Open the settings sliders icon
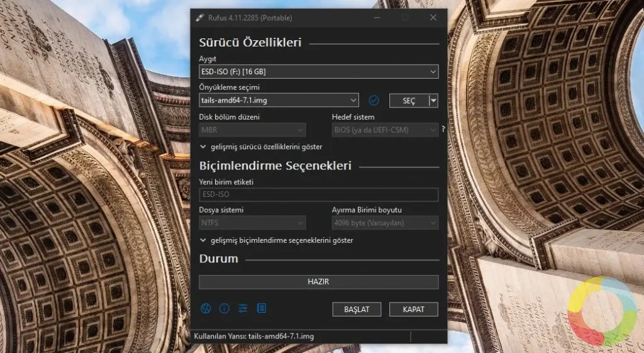This screenshot has height=353, width=644. (243, 308)
